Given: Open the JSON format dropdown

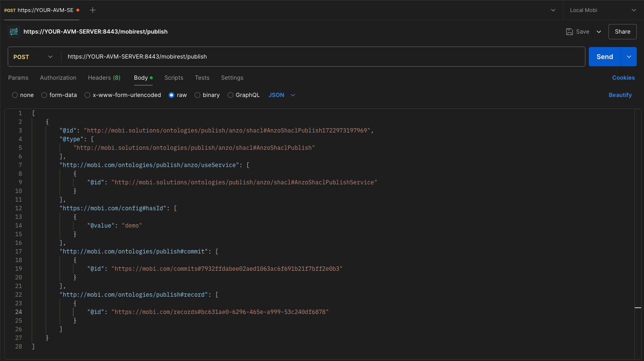Looking at the screenshot, I should [x=282, y=95].
